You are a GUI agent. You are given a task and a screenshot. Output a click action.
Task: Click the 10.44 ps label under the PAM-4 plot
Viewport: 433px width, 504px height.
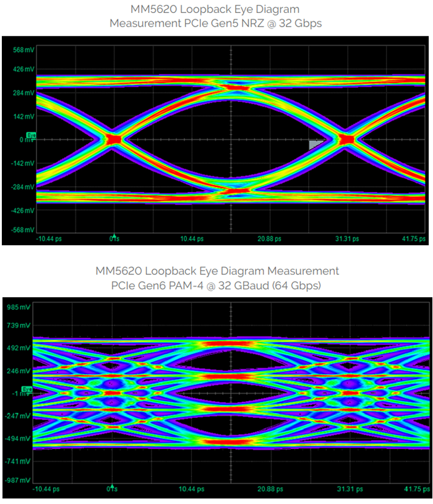pyautogui.click(x=191, y=489)
